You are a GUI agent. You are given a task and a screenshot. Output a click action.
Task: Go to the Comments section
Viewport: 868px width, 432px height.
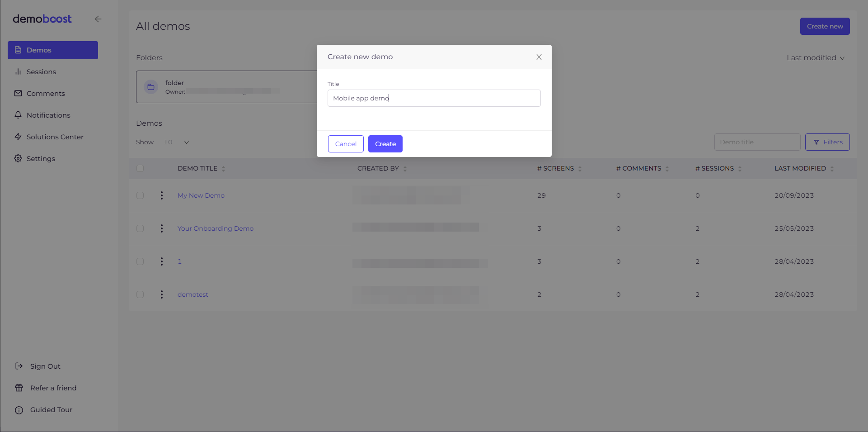click(x=45, y=93)
